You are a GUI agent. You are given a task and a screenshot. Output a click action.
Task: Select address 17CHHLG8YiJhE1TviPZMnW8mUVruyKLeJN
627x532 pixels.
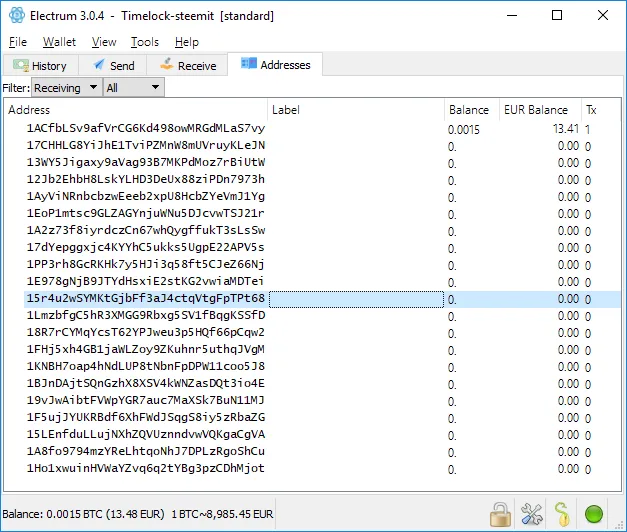[146, 145]
